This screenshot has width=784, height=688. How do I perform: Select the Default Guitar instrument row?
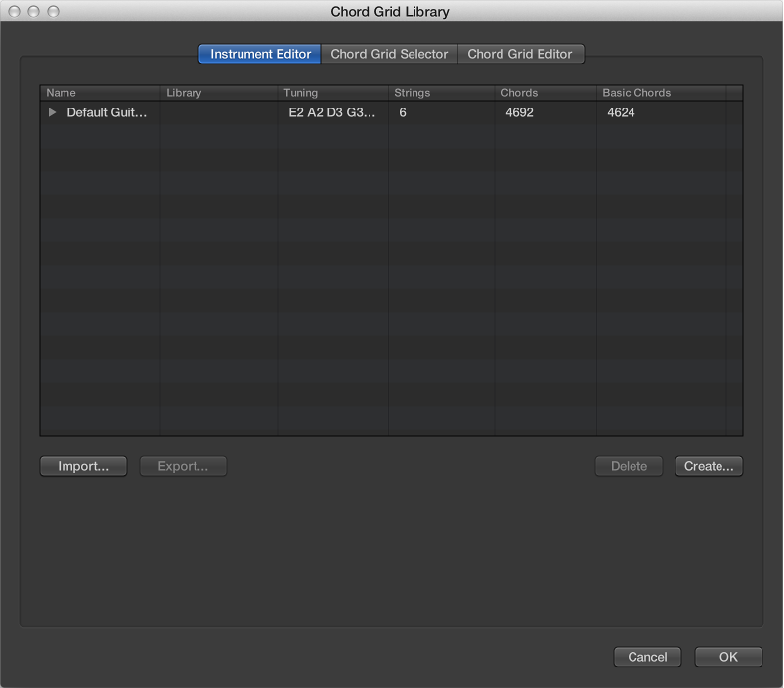(108, 112)
